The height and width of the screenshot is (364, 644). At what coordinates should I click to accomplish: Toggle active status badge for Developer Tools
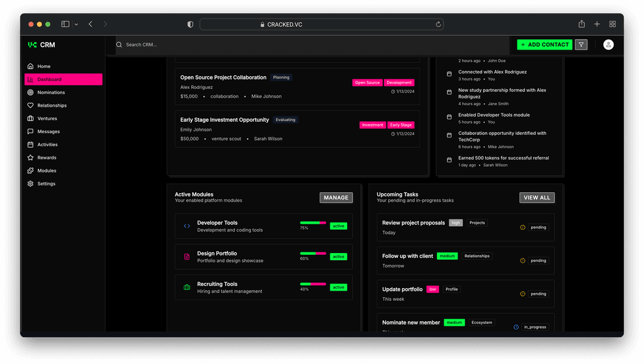339,226
